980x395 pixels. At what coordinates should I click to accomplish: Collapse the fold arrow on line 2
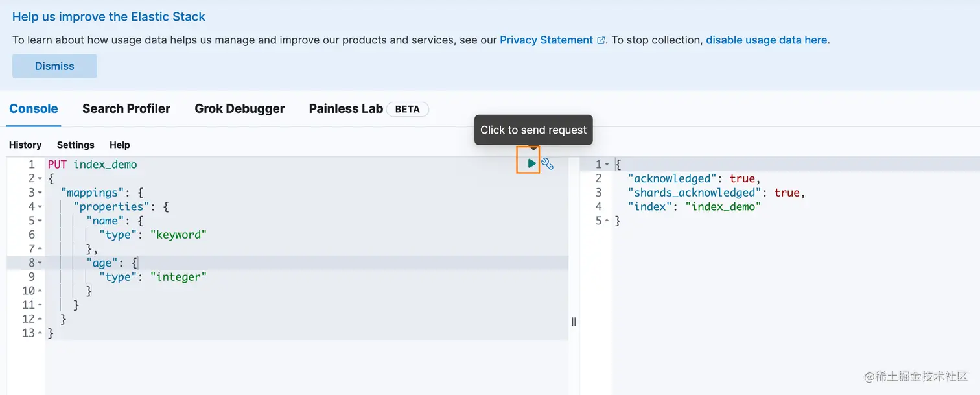click(40, 178)
